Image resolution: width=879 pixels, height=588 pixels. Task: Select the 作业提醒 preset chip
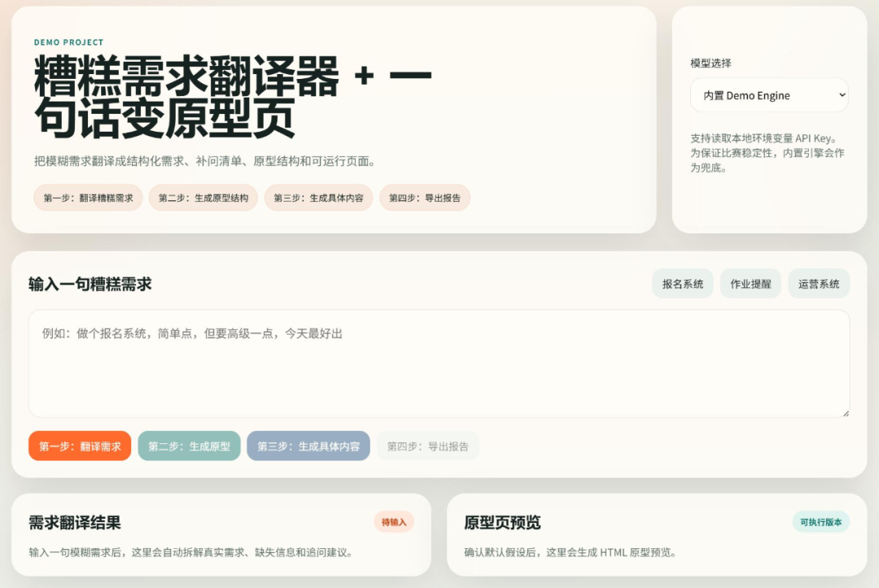750,283
